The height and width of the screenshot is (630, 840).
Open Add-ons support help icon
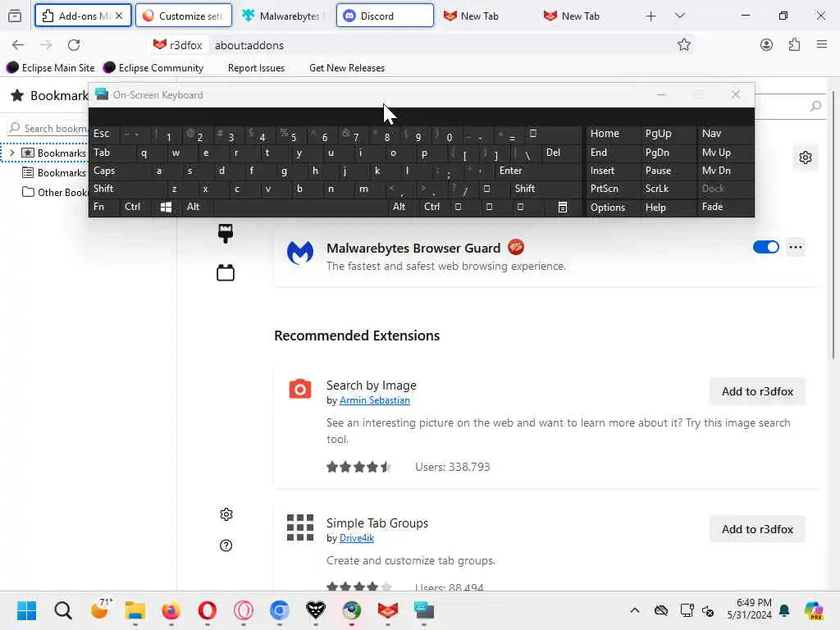click(226, 546)
